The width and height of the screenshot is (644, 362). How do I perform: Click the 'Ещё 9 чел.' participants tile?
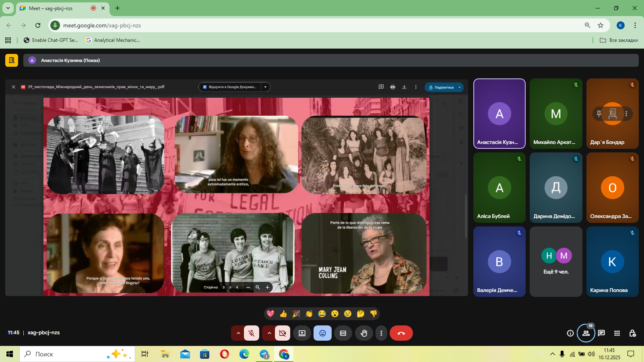point(556,261)
